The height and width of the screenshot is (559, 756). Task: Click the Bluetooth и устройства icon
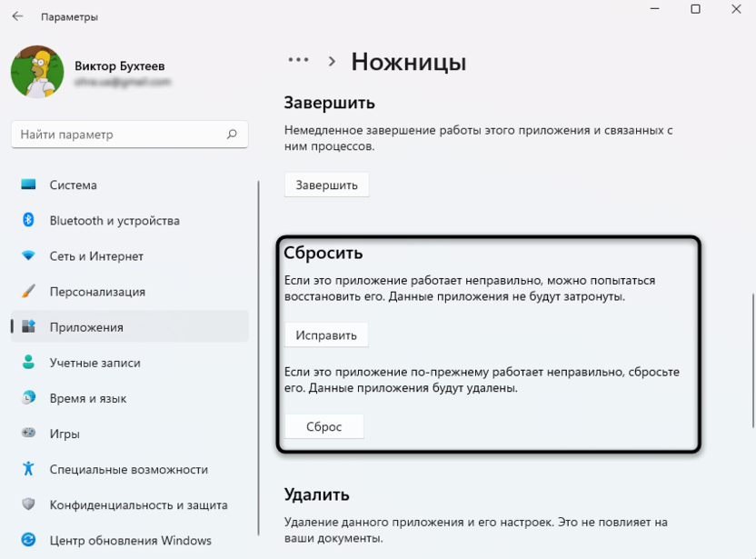pos(28,220)
